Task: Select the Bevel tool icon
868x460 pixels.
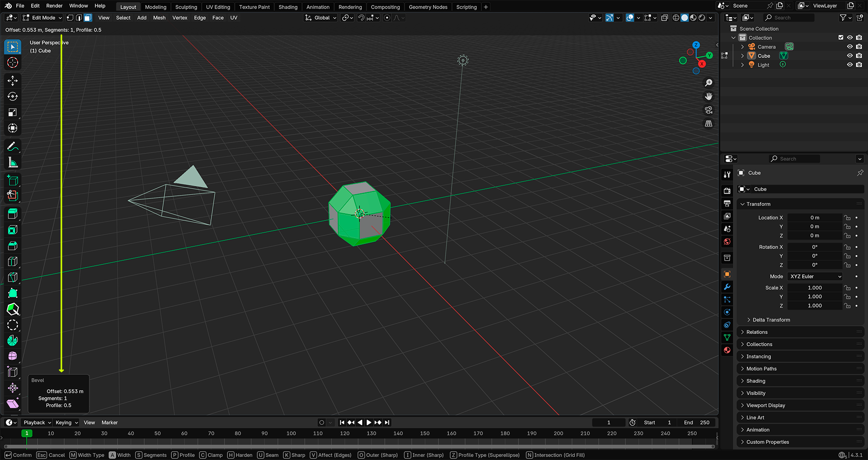Action: coord(13,246)
